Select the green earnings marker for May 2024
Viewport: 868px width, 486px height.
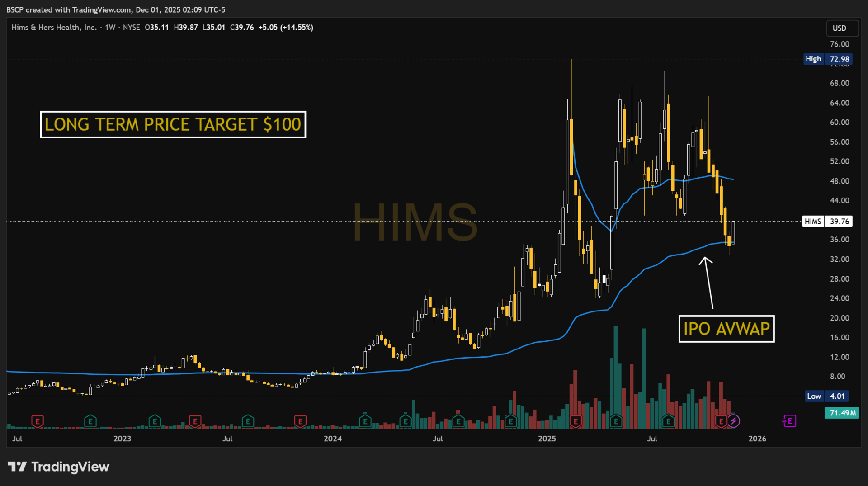(x=406, y=421)
